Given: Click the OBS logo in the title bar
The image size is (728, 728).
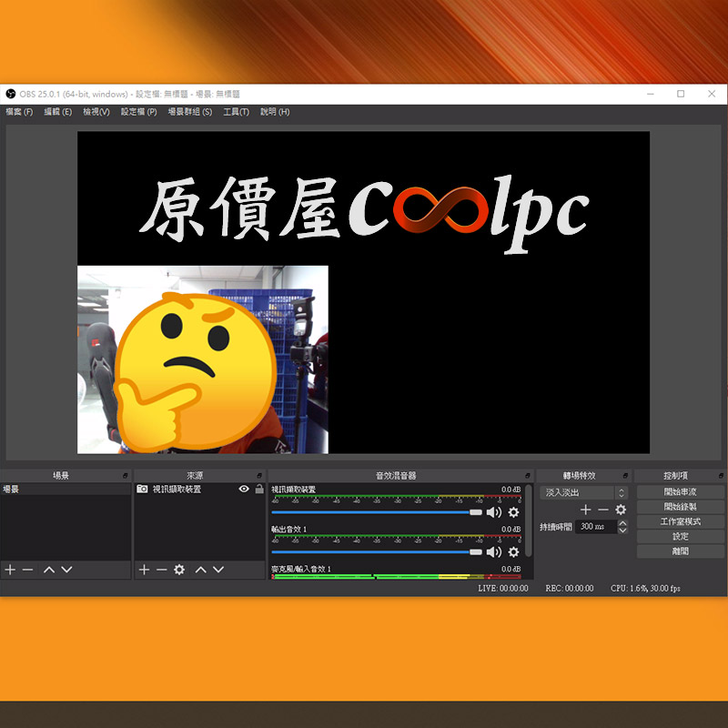Looking at the screenshot, I should tap(11, 94).
